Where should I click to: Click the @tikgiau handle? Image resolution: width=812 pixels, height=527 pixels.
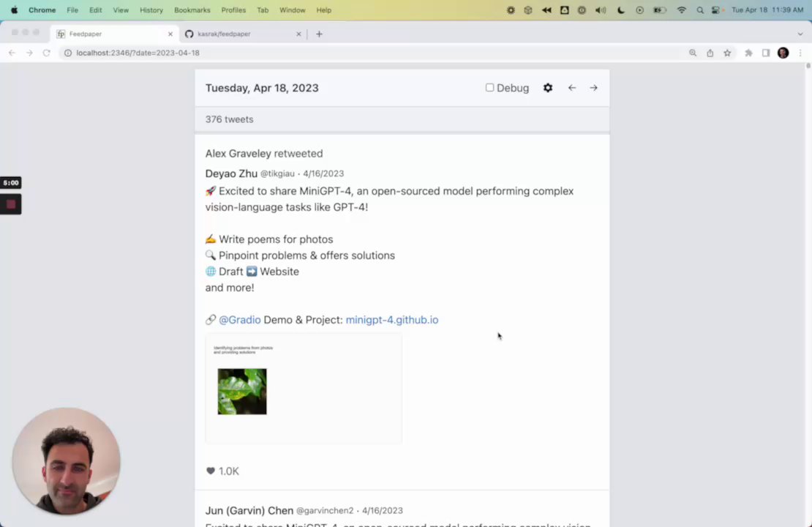coord(277,173)
